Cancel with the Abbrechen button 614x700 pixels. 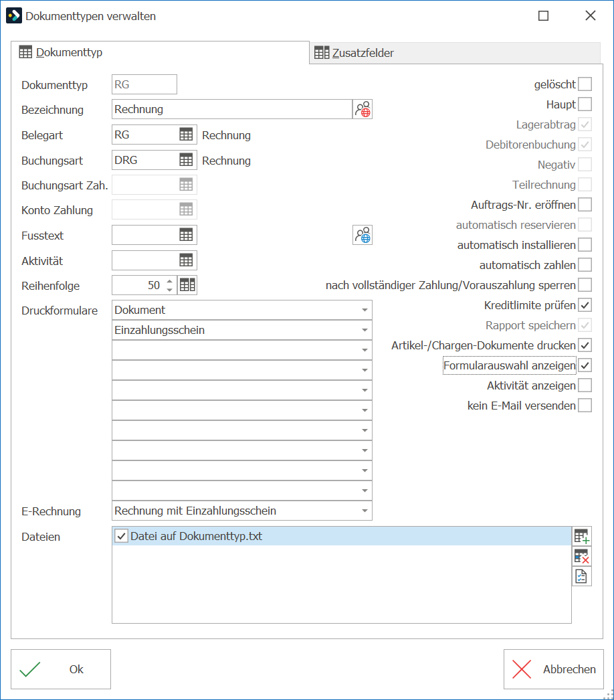[553, 669]
